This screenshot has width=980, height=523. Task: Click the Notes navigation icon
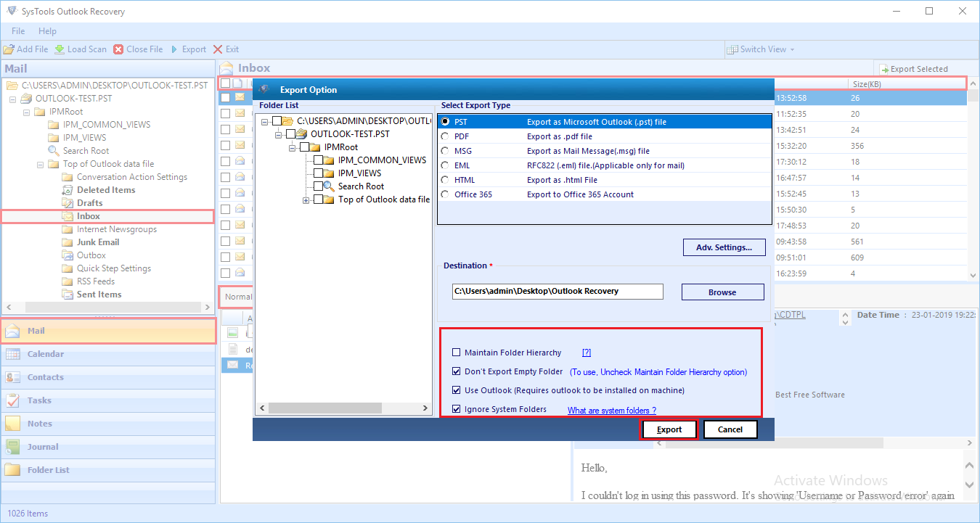pos(12,424)
